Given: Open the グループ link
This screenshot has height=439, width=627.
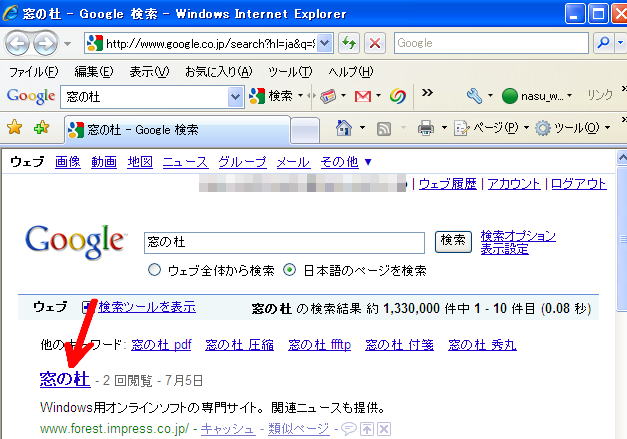Looking at the screenshot, I should [x=242, y=162].
